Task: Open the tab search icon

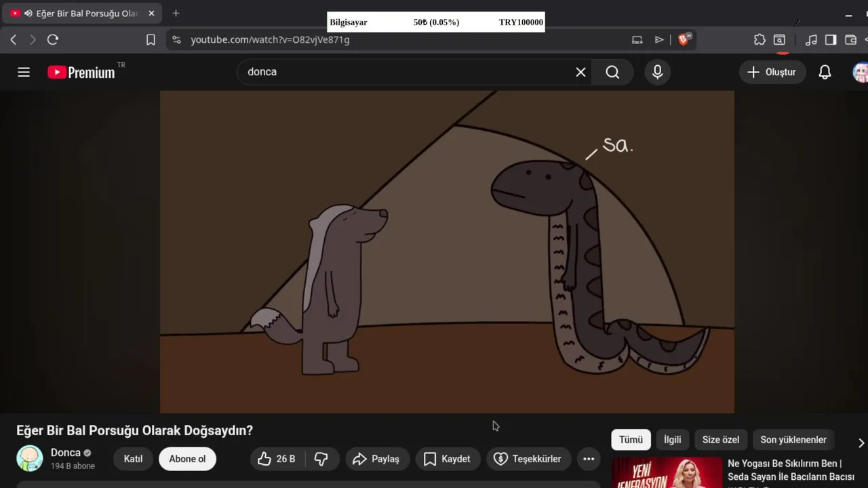Action: tap(780, 40)
